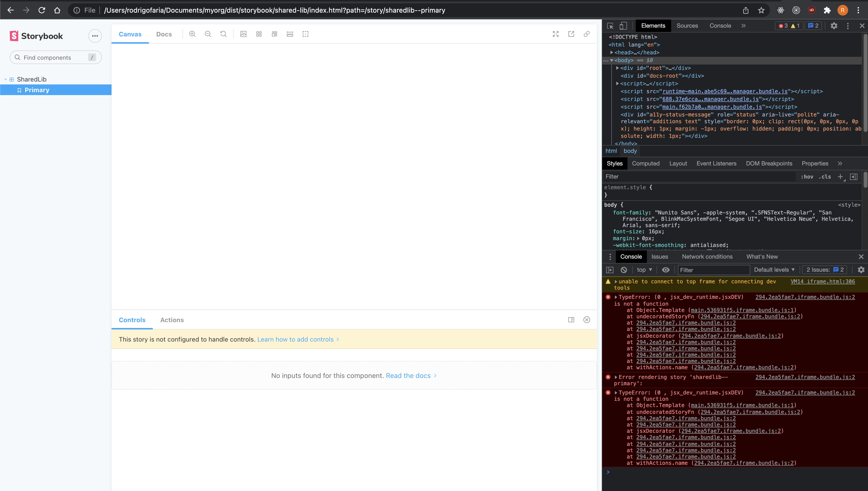Open the canvas in a new tab
868x491 pixels.
pos(571,34)
